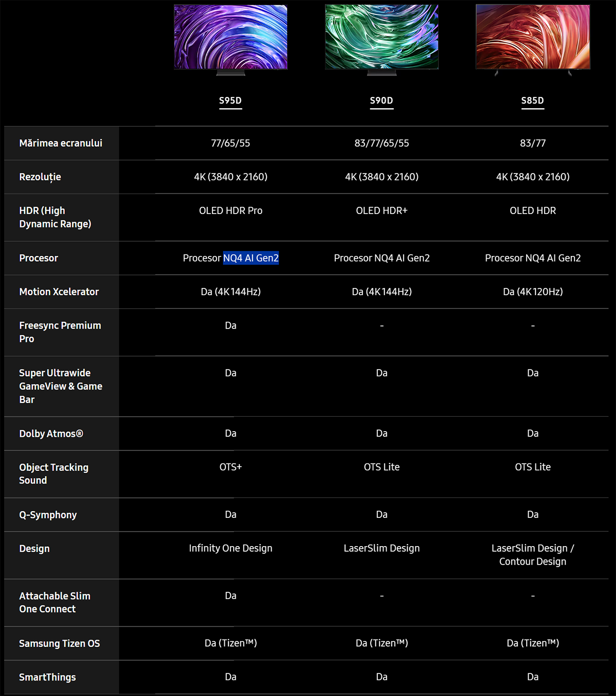Open the S85D model link

[x=533, y=101]
